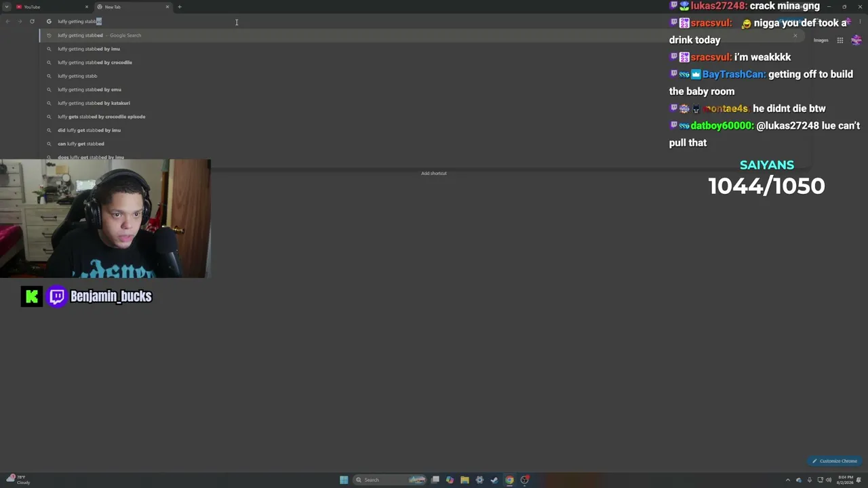
Task: Click chat username BayTrashCan
Action: [x=734, y=75]
